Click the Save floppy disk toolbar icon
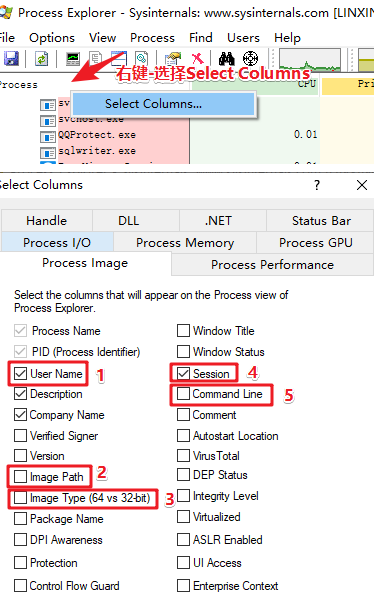 11,59
